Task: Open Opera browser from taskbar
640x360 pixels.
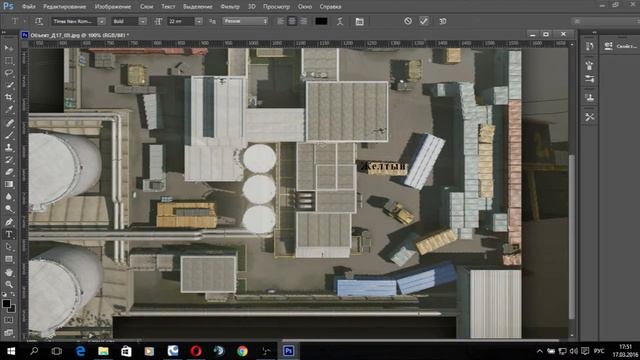Action: coord(196,351)
